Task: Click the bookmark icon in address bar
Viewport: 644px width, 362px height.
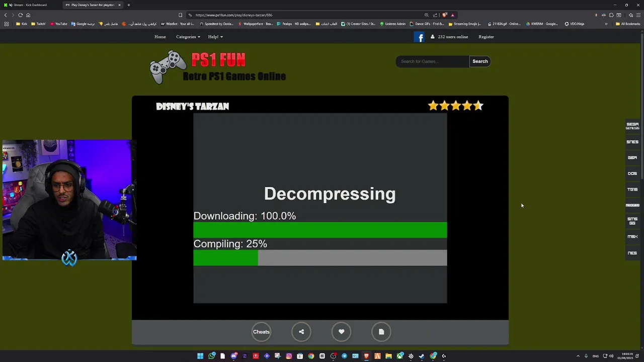Action: pyautogui.click(x=180, y=15)
